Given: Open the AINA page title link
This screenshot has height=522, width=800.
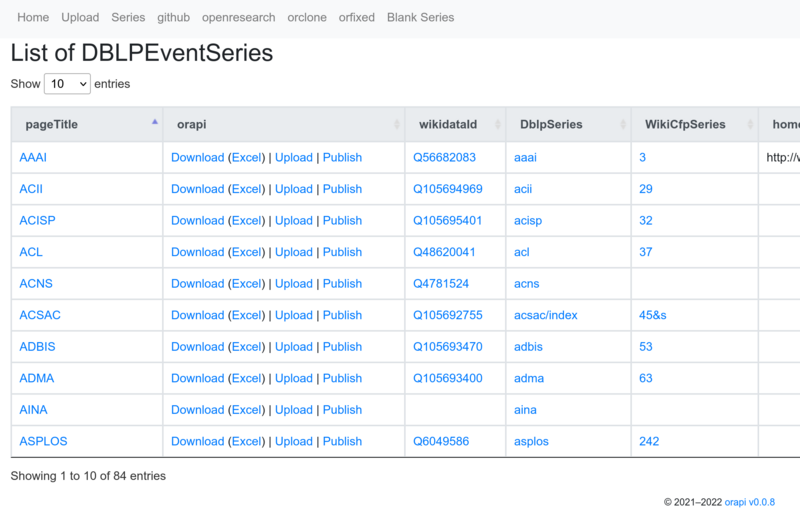Looking at the screenshot, I should 33,410.
